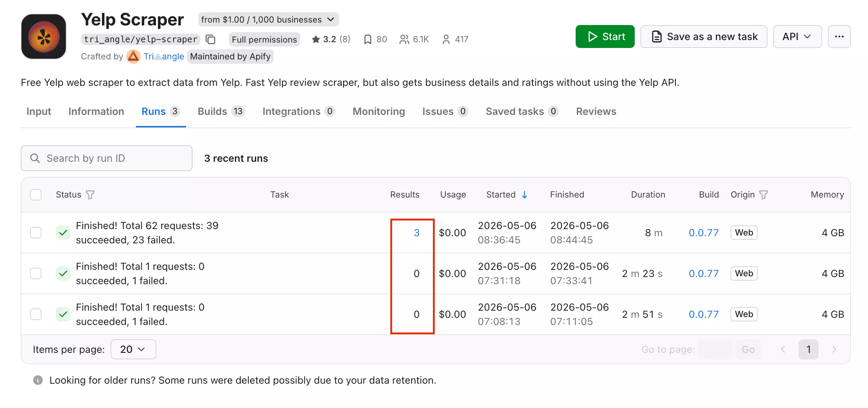Open build 0.0.77 of the 8 m run
The width and height of the screenshot is (868, 408).
(703, 233)
